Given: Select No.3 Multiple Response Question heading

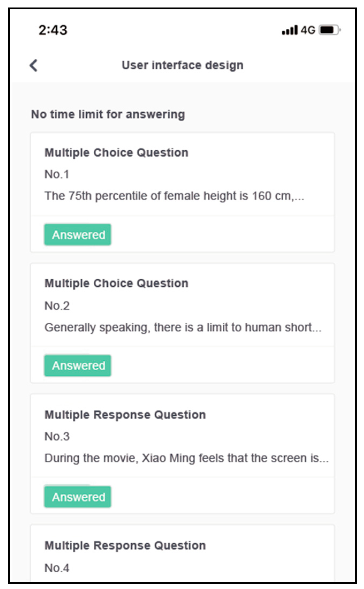Looking at the screenshot, I should pyautogui.click(x=125, y=415).
